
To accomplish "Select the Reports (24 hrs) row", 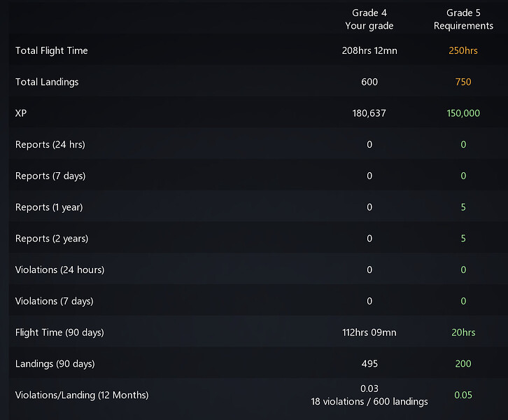I will [x=50, y=144].
